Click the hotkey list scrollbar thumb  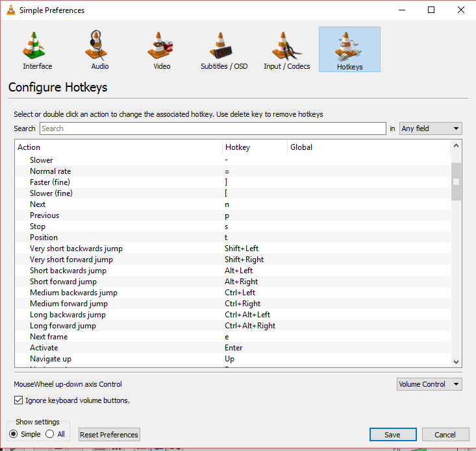[x=456, y=182]
